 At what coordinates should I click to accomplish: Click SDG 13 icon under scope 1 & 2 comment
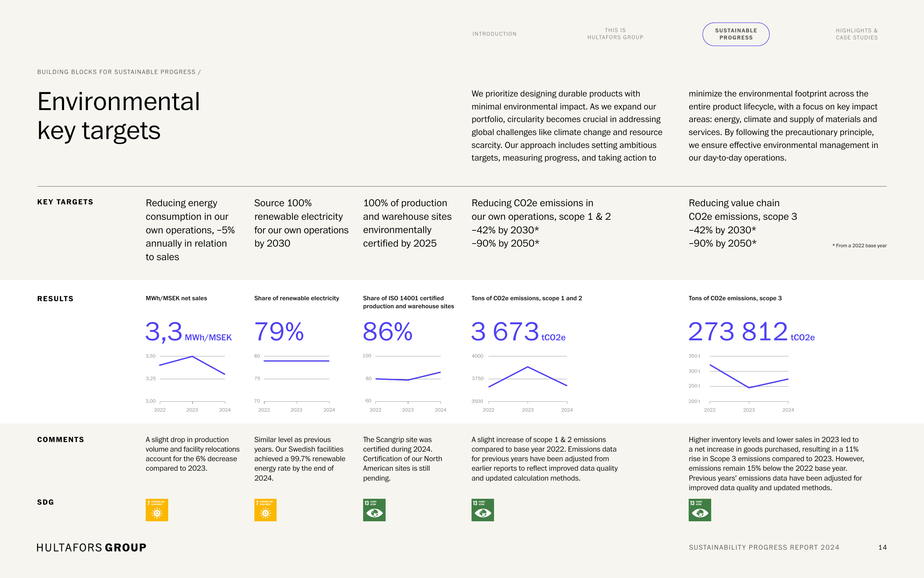483,510
